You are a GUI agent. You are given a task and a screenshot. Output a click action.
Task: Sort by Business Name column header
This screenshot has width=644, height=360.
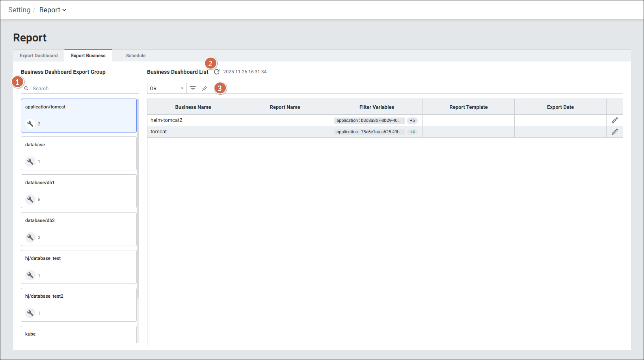(x=193, y=107)
